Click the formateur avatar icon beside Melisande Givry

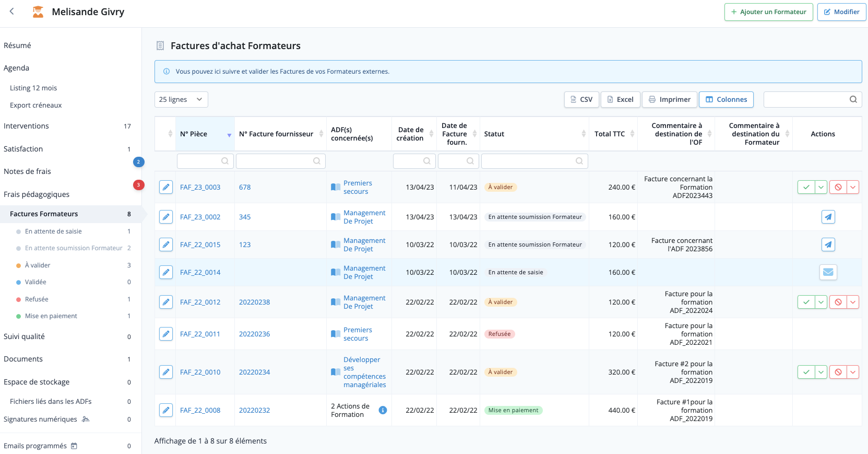point(38,11)
